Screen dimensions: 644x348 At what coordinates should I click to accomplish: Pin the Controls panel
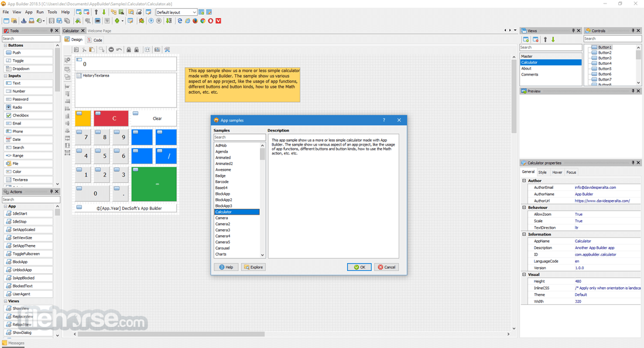(633, 31)
